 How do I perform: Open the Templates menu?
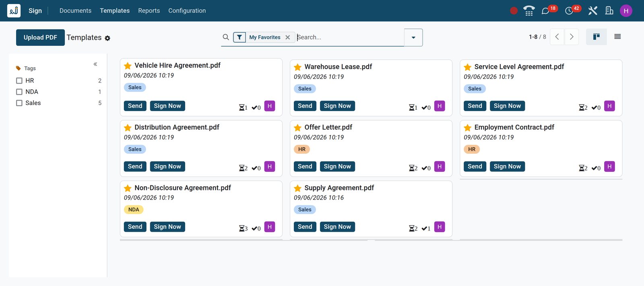[115, 11]
